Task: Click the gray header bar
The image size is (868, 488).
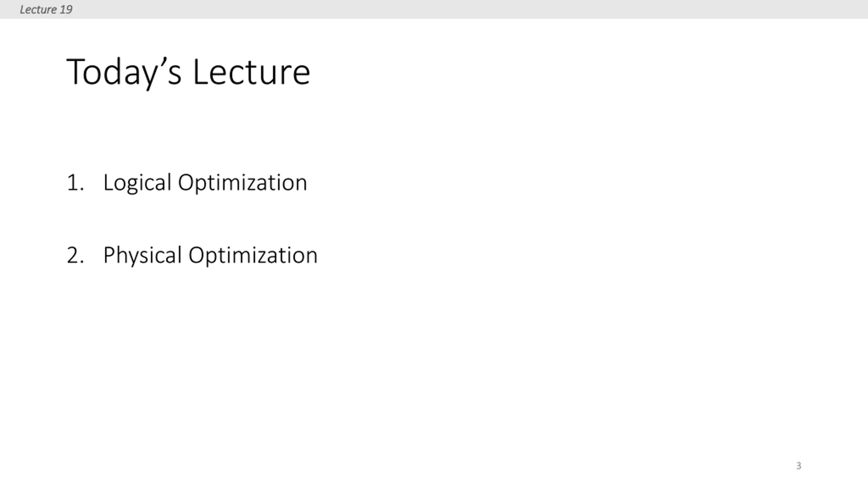Action: pyautogui.click(x=434, y=9)
